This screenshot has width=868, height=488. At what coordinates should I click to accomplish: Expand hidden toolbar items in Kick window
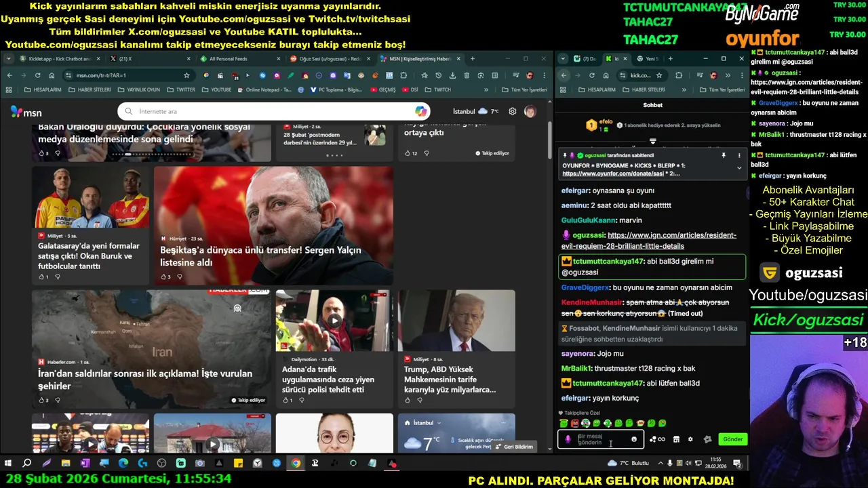[x=728, y=75]
